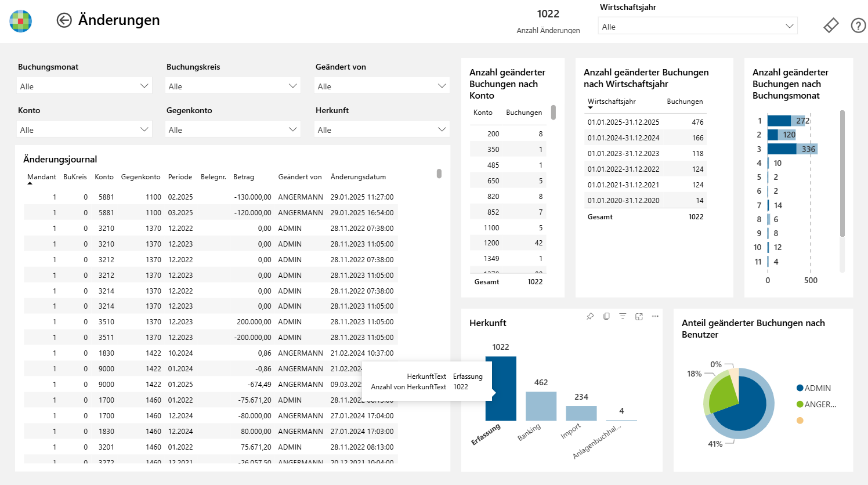Open more options for the Herkunft visual
The height and width of the screenshot is (485, 868).
coord(655,316)
